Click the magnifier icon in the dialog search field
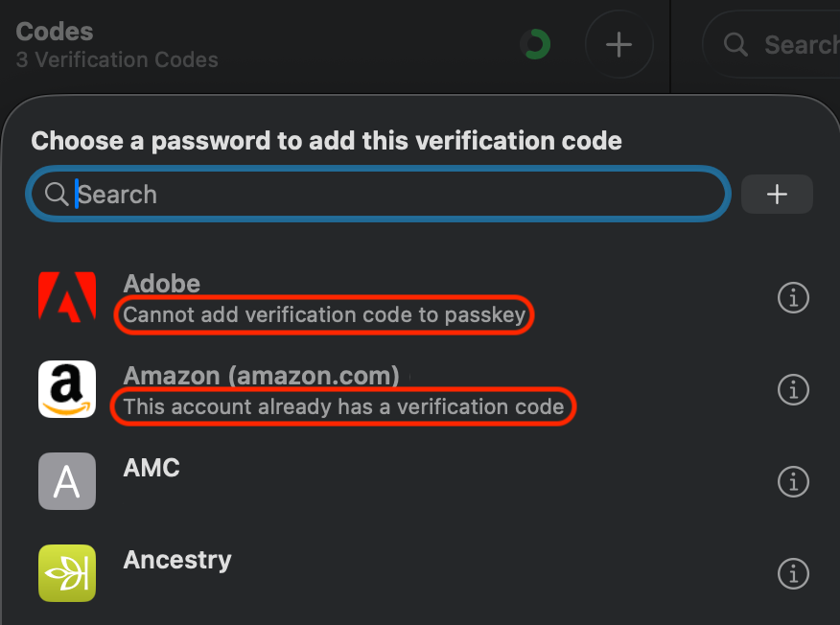The image size is (840, 625). pyautogui.click(x=57, y=195)
